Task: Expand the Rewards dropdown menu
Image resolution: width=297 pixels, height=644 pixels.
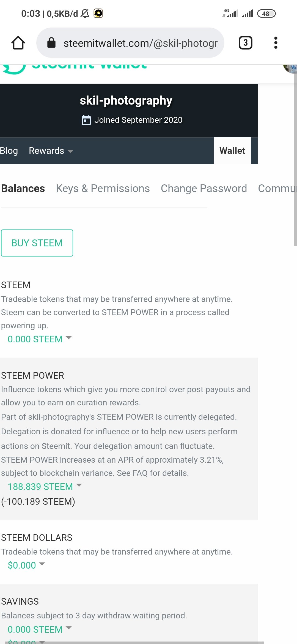Action: pyautogui.click(x=51, y=151)
